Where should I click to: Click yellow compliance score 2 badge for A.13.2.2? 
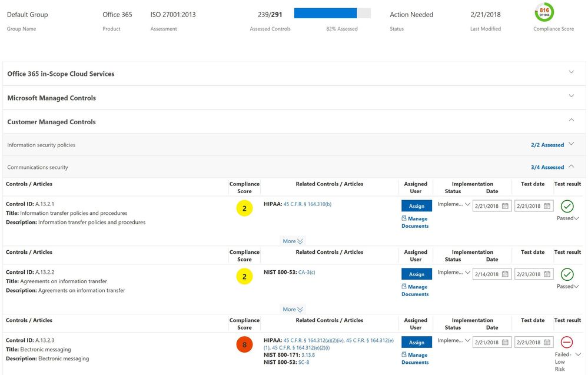pyautogui.click(x=244, y=277)
